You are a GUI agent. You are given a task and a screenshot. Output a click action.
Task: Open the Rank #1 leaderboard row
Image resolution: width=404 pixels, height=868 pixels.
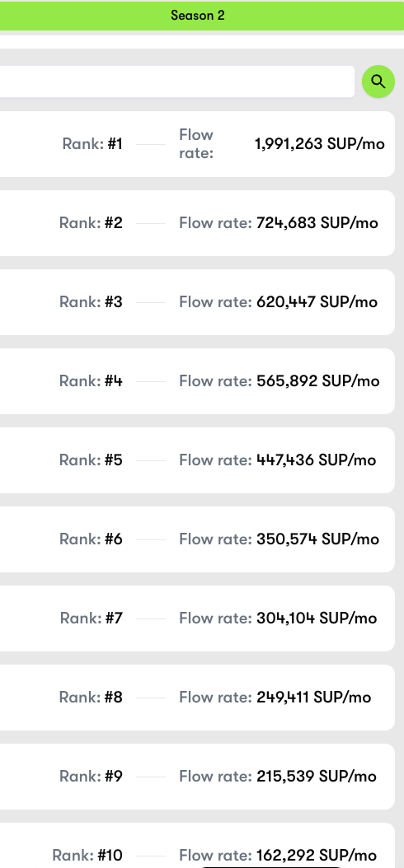[197, 144]
